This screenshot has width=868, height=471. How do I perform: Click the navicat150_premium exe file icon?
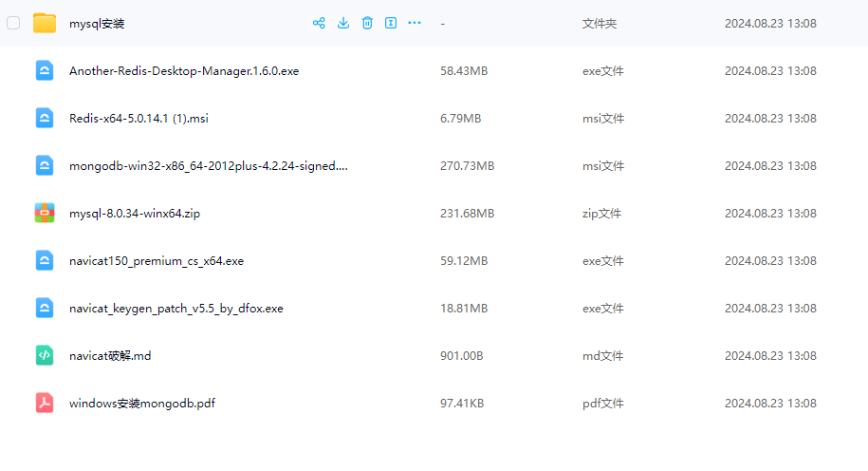pyautogui.click(x=45, y=260)
